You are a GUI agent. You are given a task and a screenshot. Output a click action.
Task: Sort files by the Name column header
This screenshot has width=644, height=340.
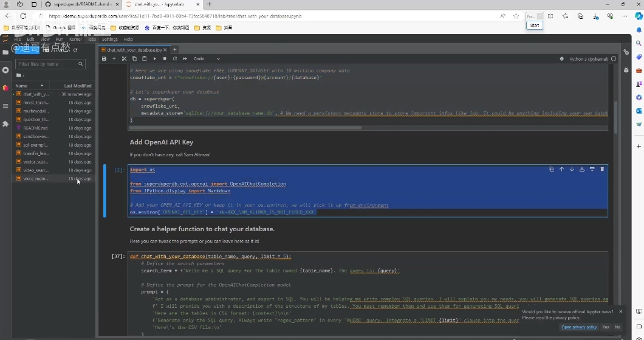pos(22,86)
